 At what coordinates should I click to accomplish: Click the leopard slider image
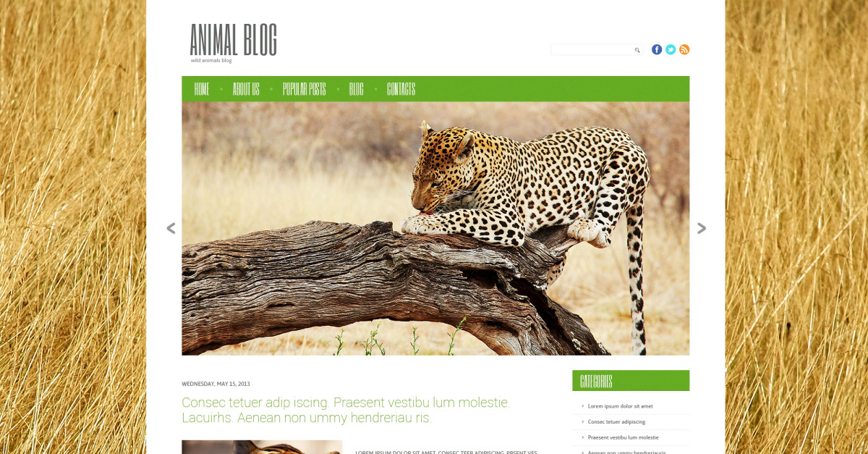point(435,228)
